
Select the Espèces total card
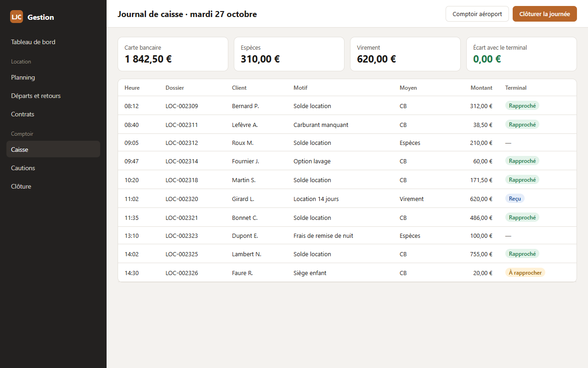tap(289, 54)
